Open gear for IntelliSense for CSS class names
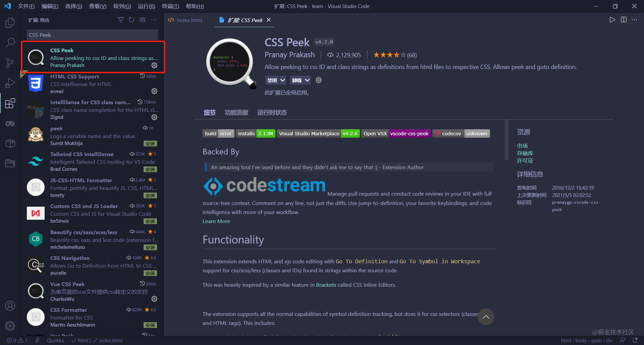Screen dimensions: 644x345 coord(154,117)
